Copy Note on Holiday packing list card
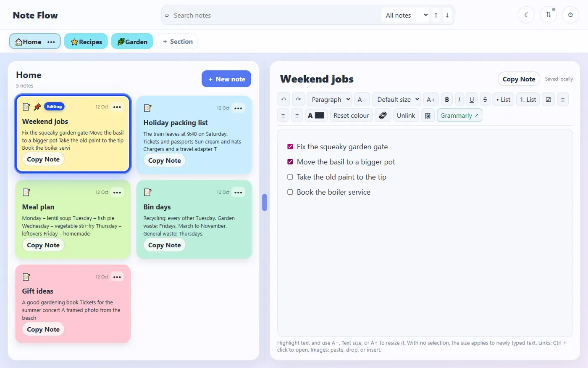This screenshot has width=588, height=368. (165, 160)
